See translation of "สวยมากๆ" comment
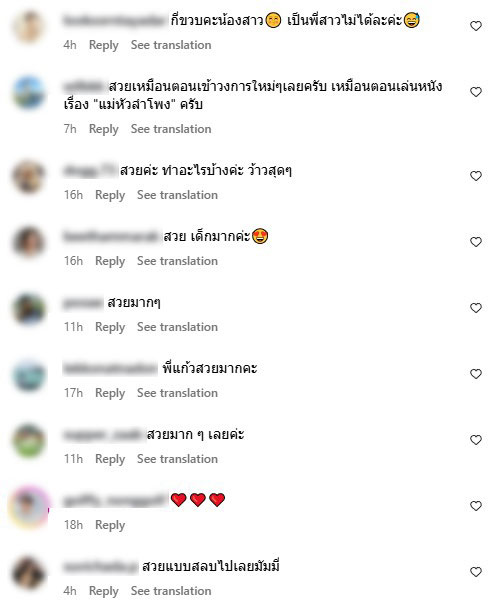Screen dimensions: 494x611 (x=177, y=327)
